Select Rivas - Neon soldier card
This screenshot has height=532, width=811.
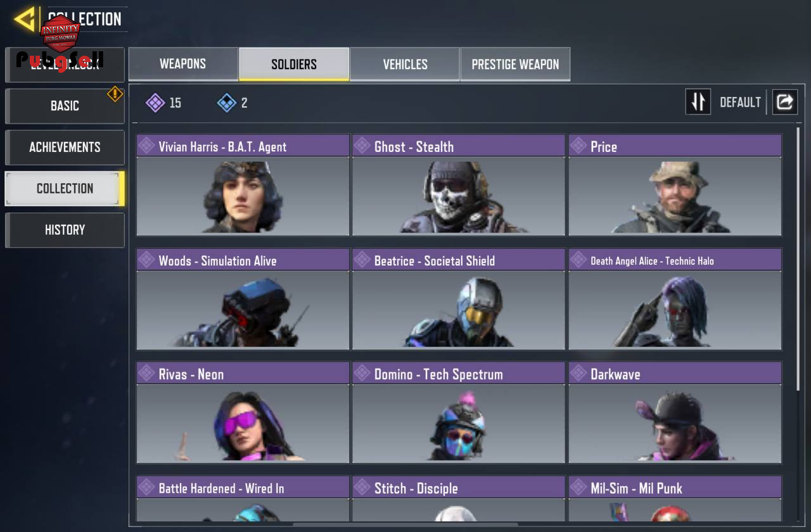[243, 412]
